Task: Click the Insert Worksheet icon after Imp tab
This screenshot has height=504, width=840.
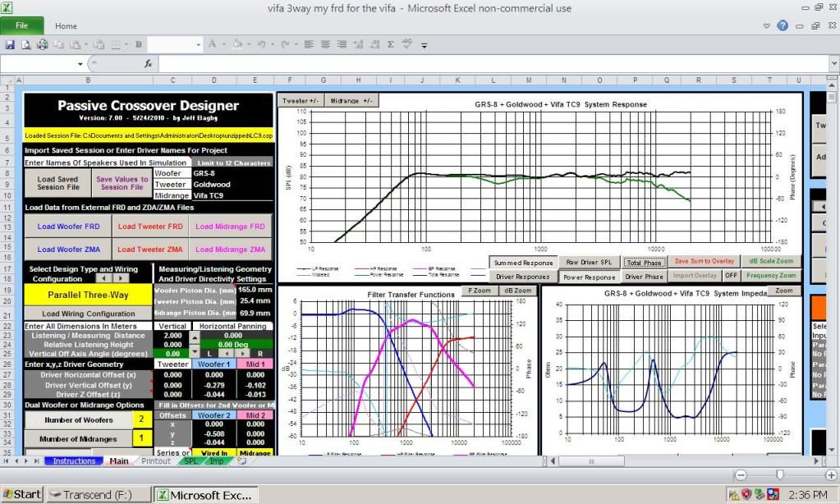Action: 242,460
